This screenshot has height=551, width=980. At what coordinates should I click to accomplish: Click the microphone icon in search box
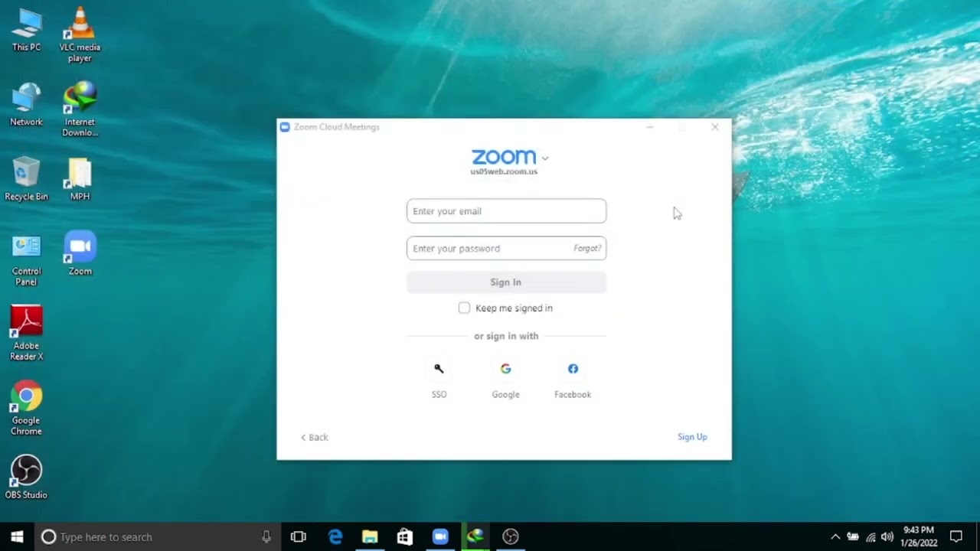[x=266, y=536]
